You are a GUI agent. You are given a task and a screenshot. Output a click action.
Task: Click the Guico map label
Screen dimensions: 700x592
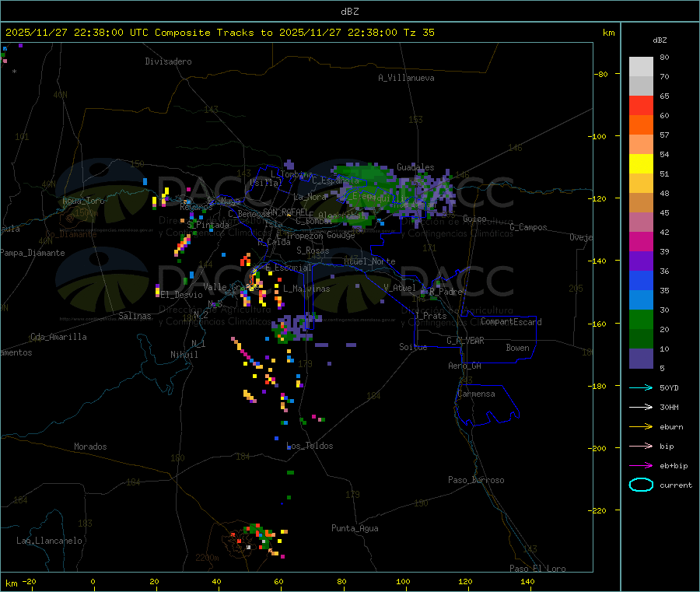pos(474,219)
